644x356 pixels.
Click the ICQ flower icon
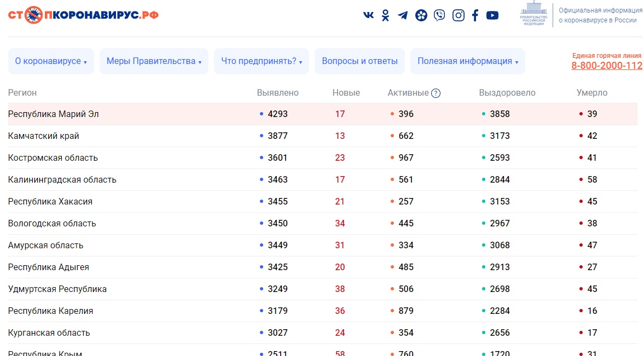[421, 15]
